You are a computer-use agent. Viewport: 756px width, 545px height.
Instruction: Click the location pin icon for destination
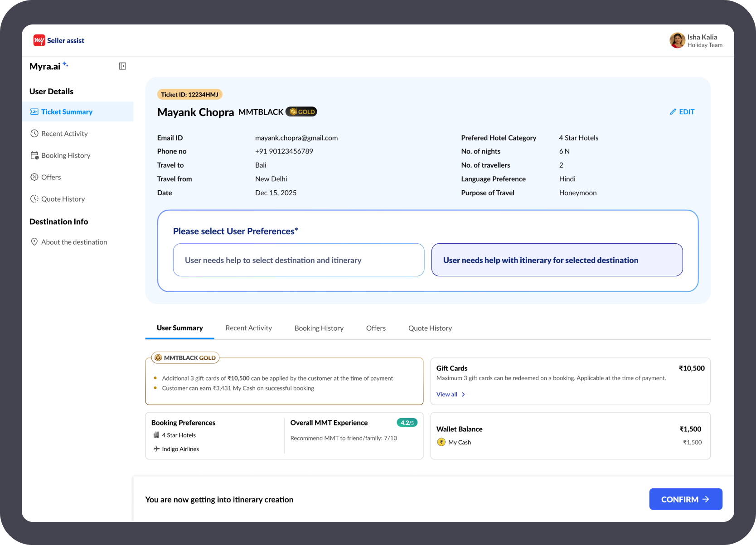(34, 242)
